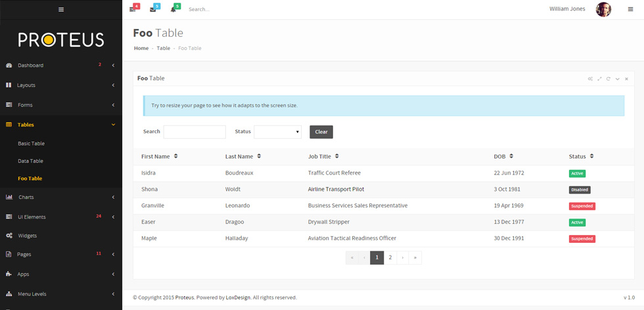Sort by Status column arrows
The width and height of the screenshot is (644, 310).
pos(592,156)
